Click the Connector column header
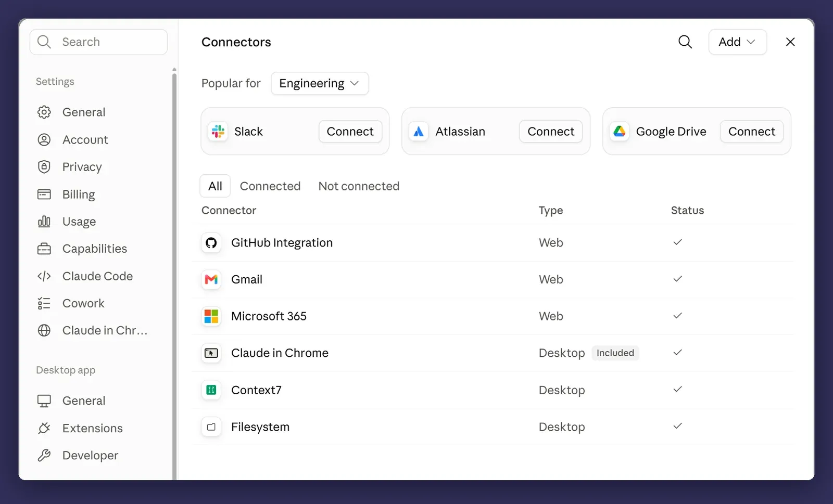 click(229, 211)
